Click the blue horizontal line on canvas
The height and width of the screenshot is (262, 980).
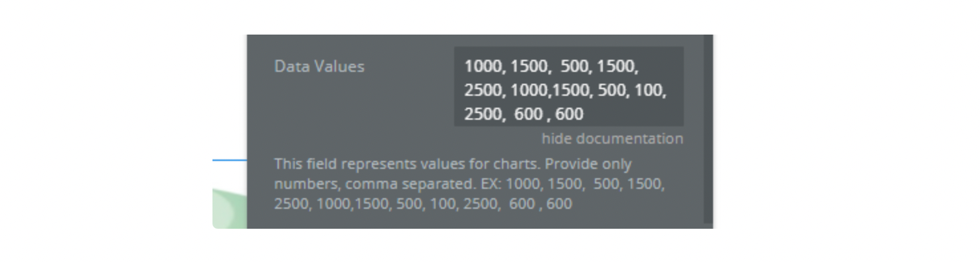pyautogui.click(x=229, y=160)
